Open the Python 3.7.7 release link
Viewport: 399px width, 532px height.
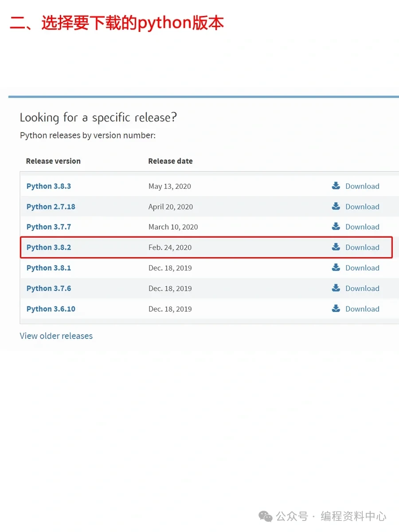click(x=49, y=227)
